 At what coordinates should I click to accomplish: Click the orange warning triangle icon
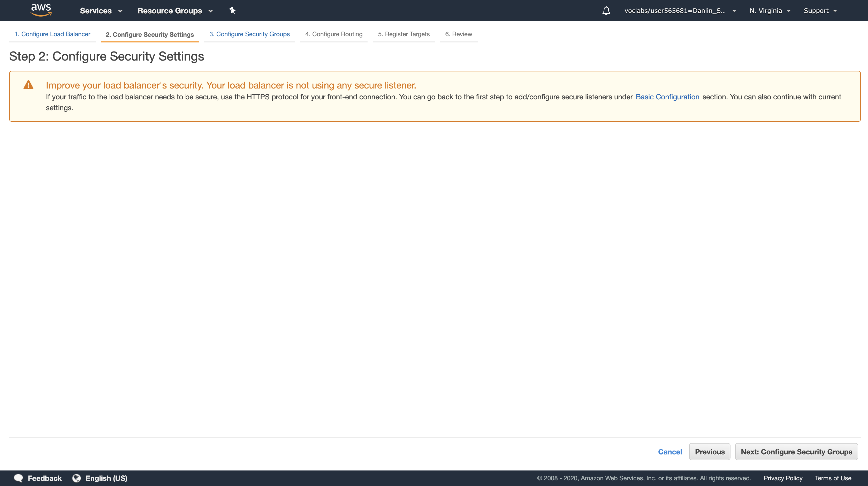click(x=28, y=85)
